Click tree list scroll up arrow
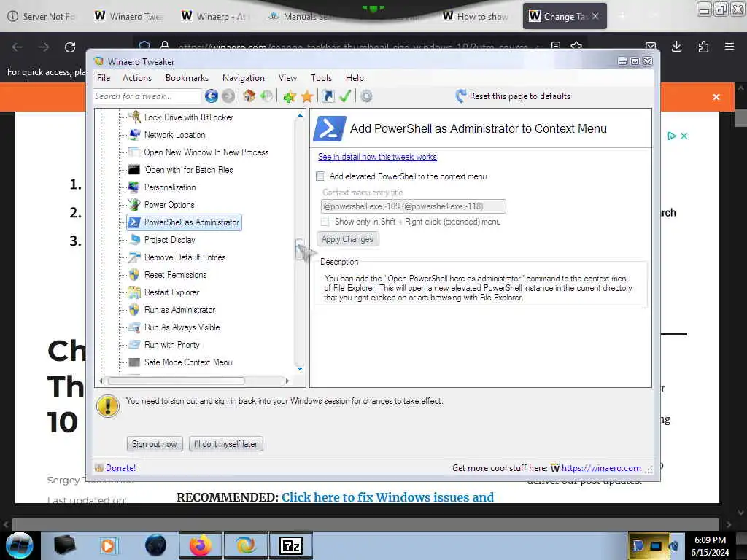Image resolution: width=747 pixels, height=560 pixels. pyautogui.click(x=300, y=115)
